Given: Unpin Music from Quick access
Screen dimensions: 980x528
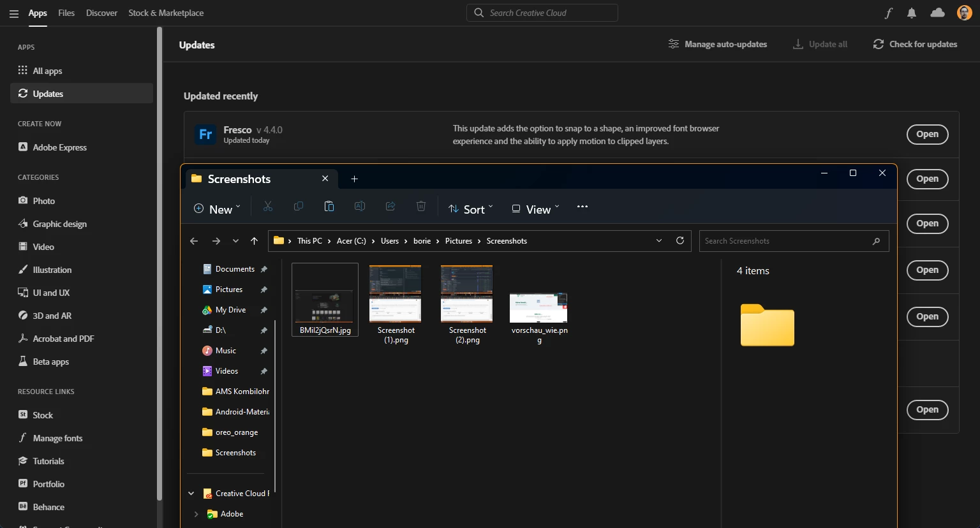Looking at the screenshot, I should pyautogui.click(x=264, y=351).
